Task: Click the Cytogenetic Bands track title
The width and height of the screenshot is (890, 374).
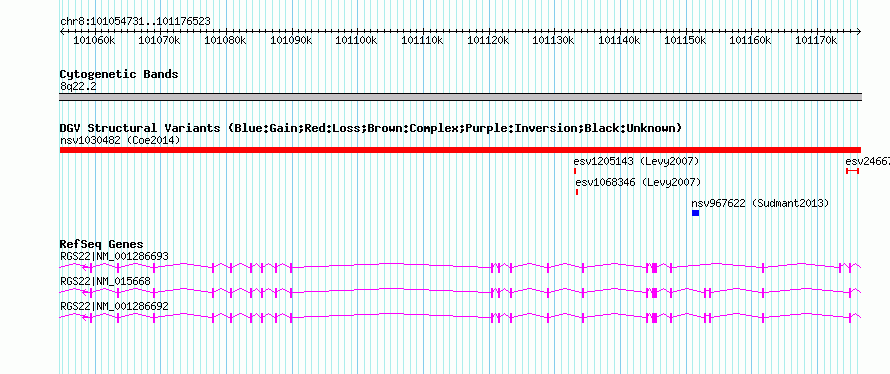Action: coord(119,74)
